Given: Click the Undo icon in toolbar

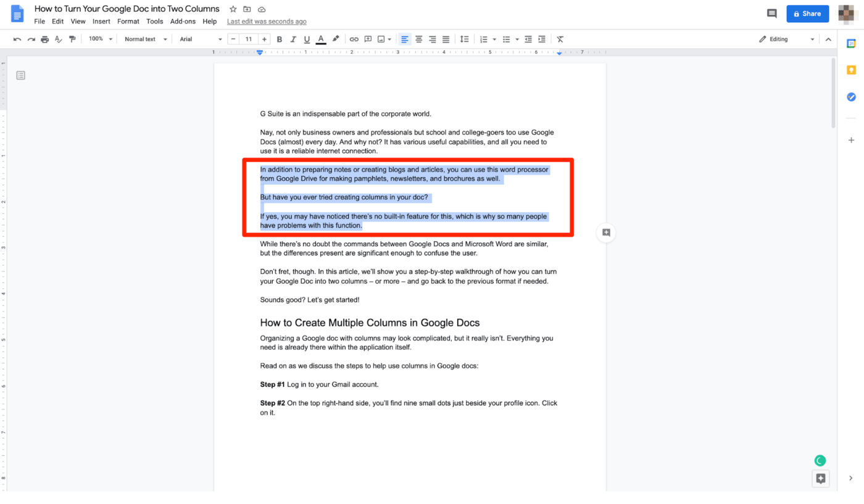Looking at the screenshot, I should [x=17, y=39].
